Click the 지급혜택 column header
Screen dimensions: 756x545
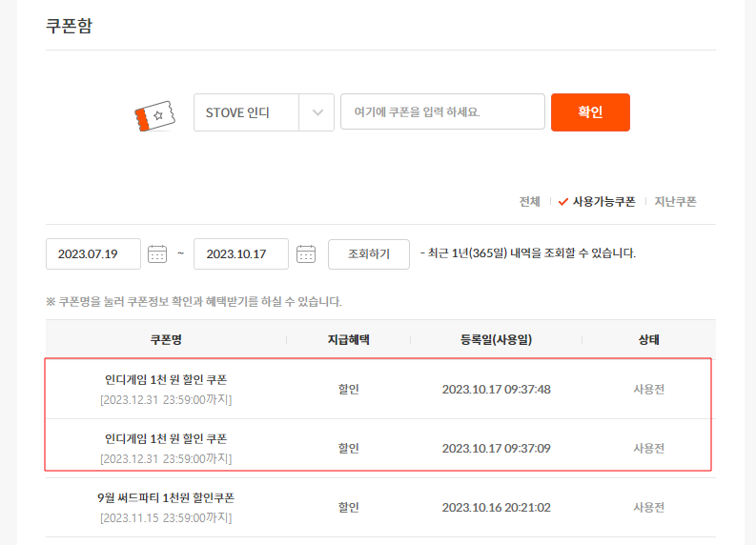[x=348, y=338]
